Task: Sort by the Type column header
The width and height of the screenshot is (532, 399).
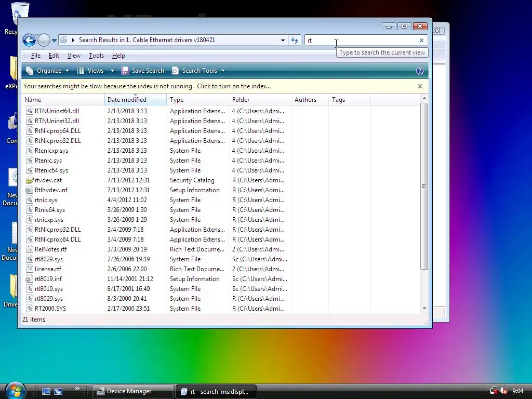Action: point(198,100)
